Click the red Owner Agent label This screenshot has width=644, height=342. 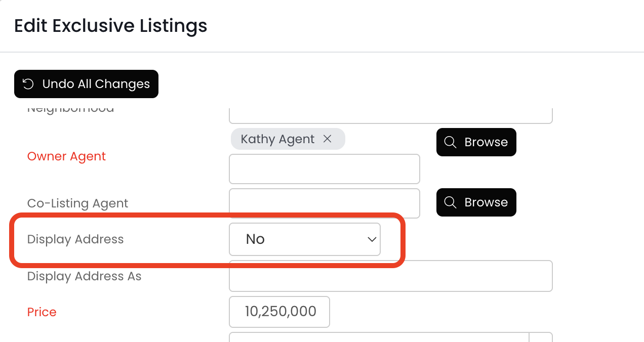66,156
